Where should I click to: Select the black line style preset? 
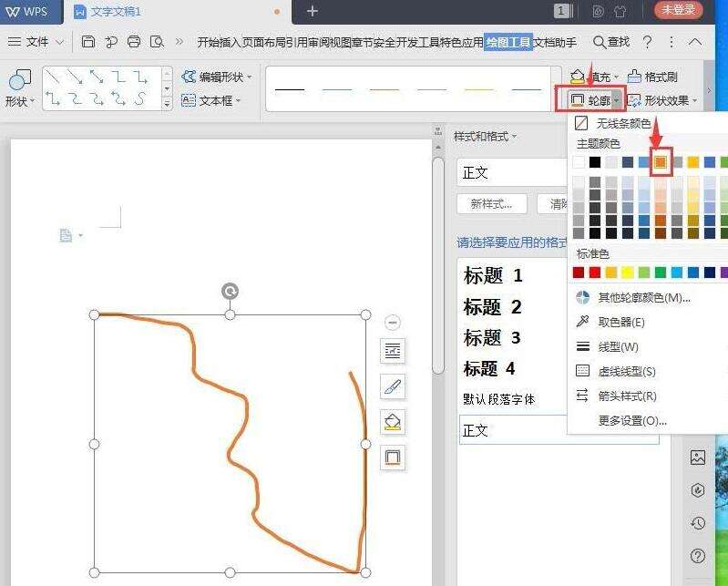tap(289, 89)
